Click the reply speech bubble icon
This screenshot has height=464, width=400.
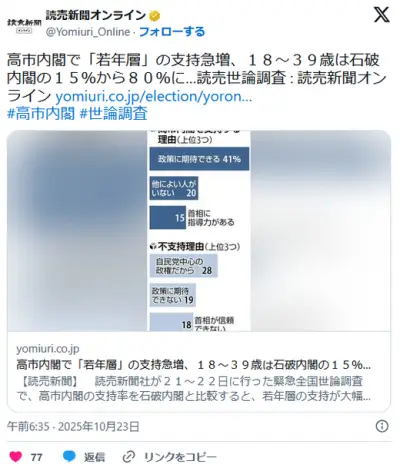tap(69, 456)
